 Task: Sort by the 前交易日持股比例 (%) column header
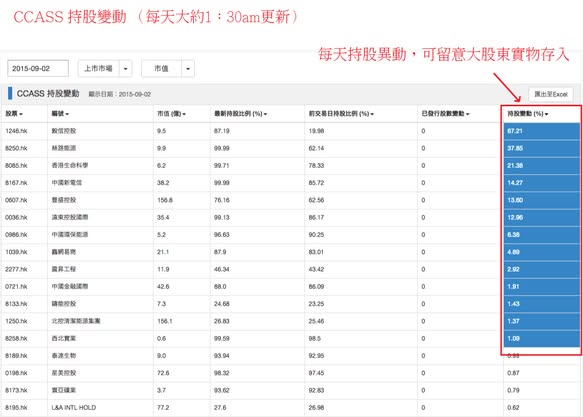click(x=341, y=114)
